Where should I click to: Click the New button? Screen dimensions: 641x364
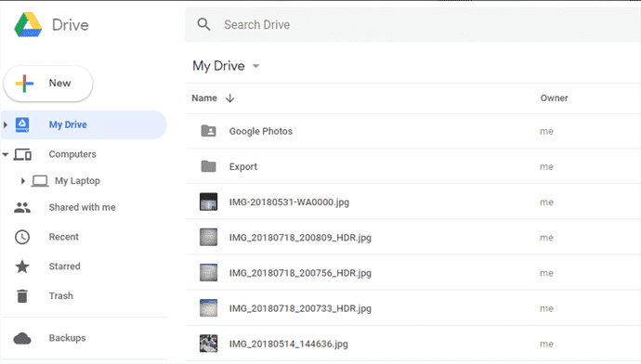[x=48, y=84]
